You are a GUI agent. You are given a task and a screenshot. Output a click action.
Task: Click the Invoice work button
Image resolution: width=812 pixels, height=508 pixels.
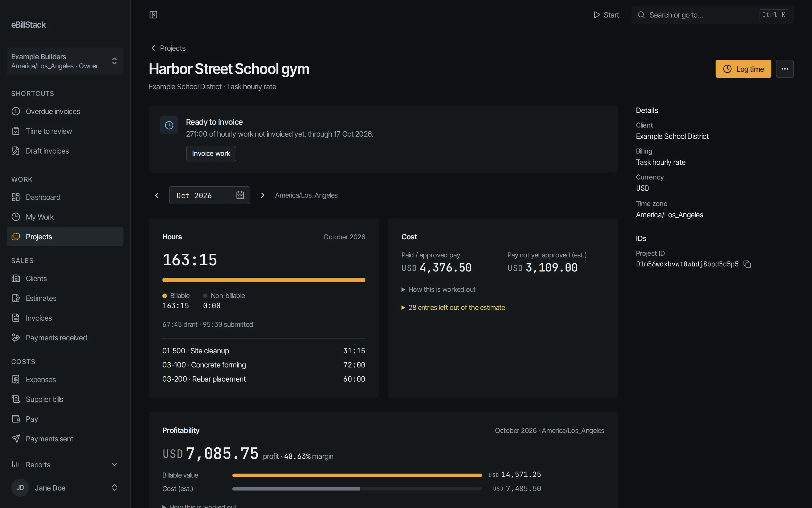211,154
